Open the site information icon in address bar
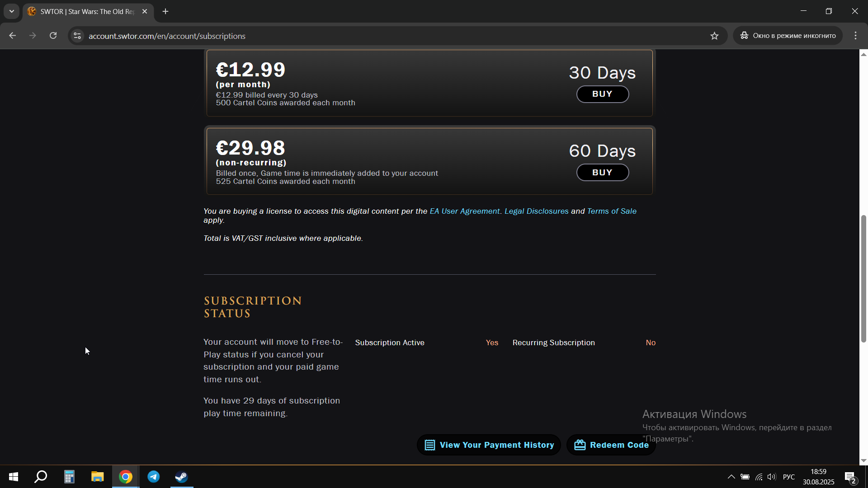This screenshot has height=488, width=868. [x=77, y=36]
